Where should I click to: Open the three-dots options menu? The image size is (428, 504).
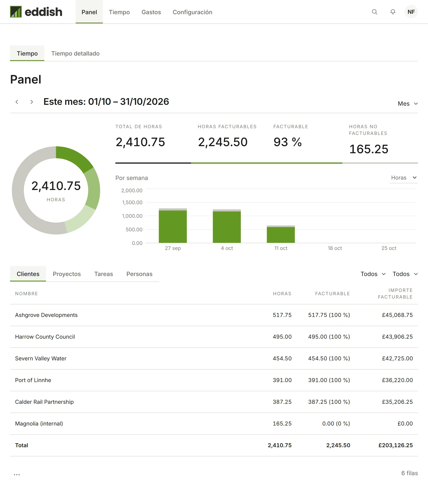click(x=17, y=474)
